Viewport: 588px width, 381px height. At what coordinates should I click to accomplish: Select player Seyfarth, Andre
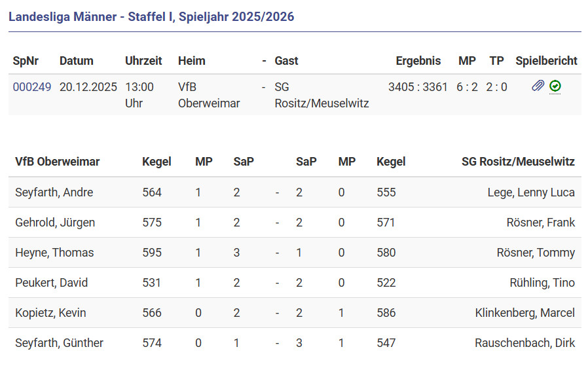[54, 192]
